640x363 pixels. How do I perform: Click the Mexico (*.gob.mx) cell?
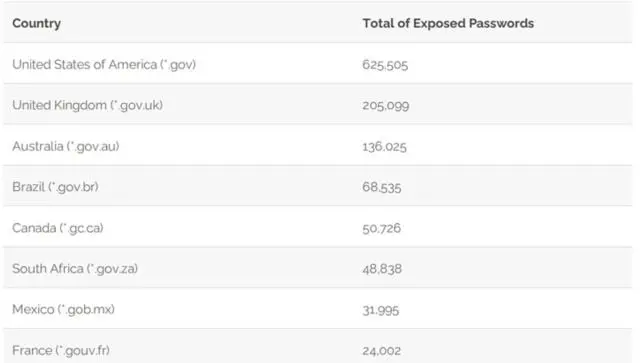(x=63, y=310)
